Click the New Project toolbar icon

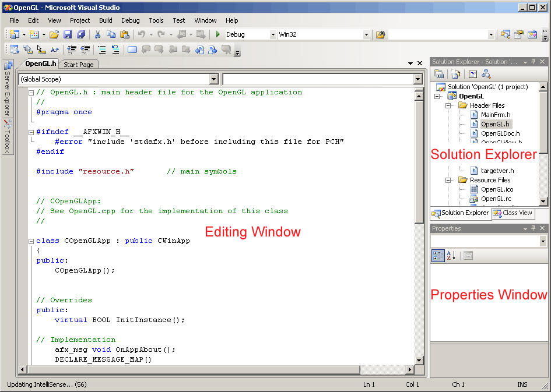tap(15, 34)
